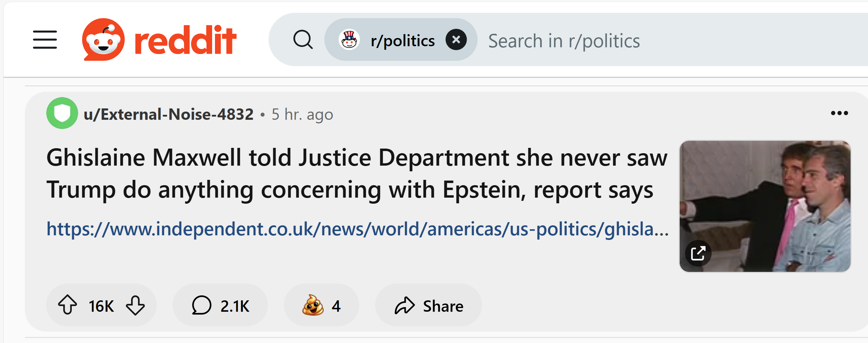Share the post
Screen dimensions: 868x343
click(428, 305)
